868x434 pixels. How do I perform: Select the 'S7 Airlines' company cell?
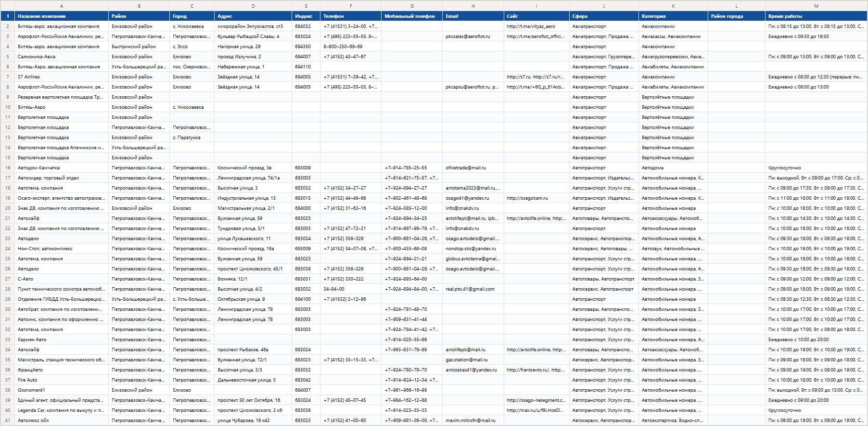click(62, 77)
